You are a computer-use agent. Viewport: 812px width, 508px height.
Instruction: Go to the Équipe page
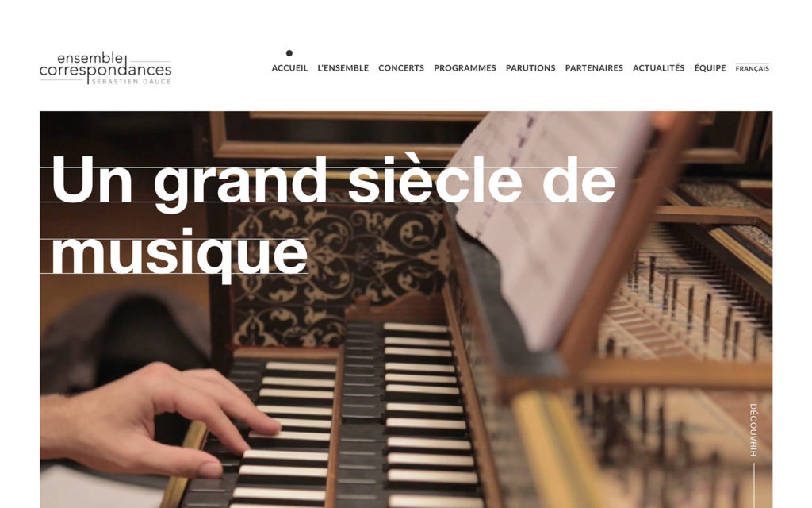pyautogui.click(x=710, y=68)
